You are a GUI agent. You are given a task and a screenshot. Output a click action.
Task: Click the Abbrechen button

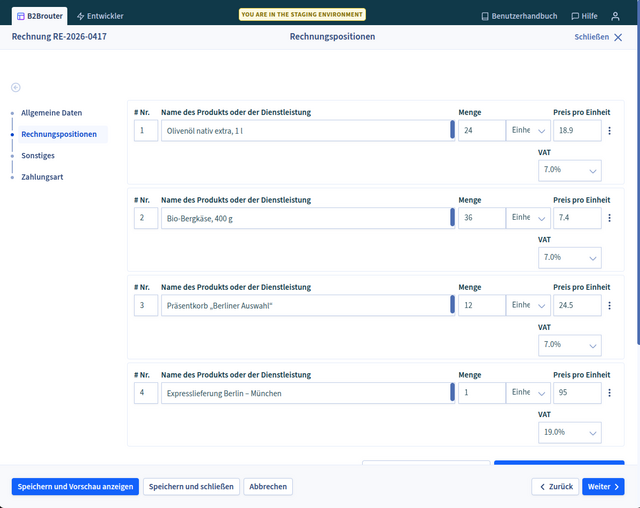[268, 486]
